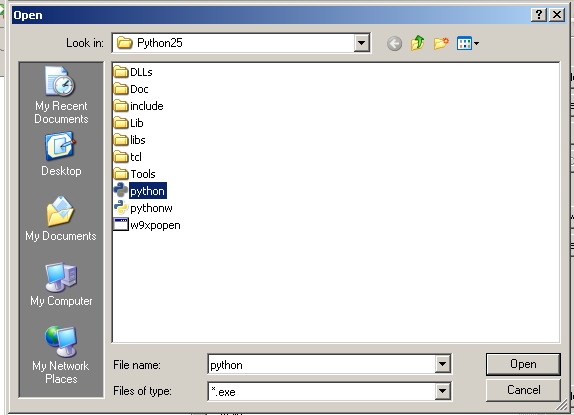This screenshot has width=574, height=415.
Task: Select the include folder name
Action: click(146, 106)
